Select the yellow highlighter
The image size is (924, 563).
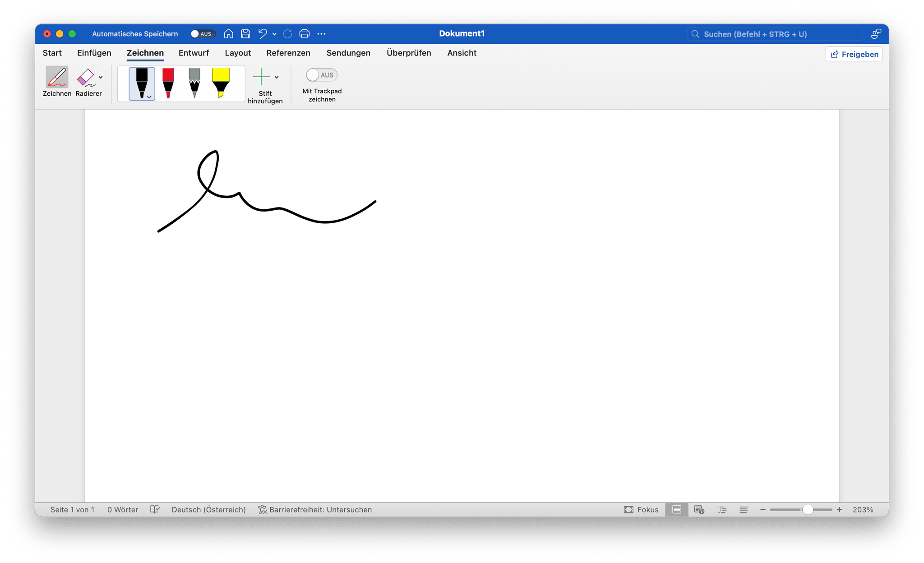coord(221,83)
